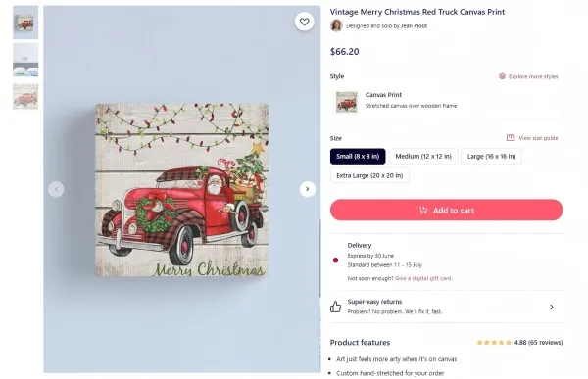Image resolution: width=588 pixels, height=379 pixels.
Task: Go to previous product image arrow
Action: [x=56, y=189]
